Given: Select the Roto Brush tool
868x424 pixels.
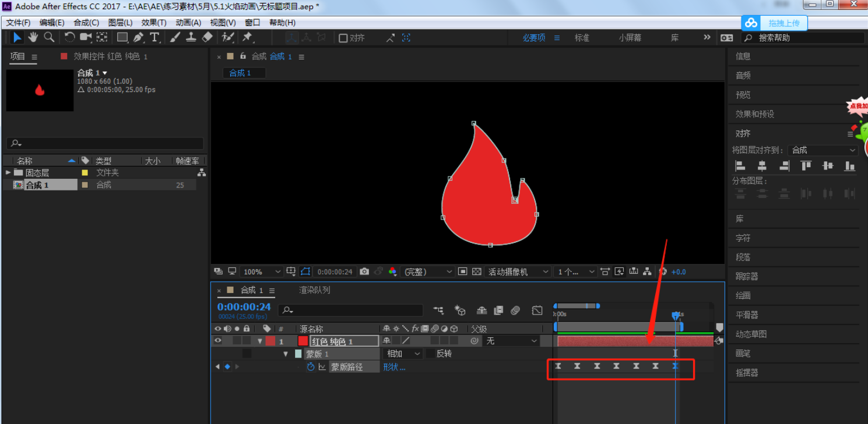Looking at the screenshot, I should (228, 37).
